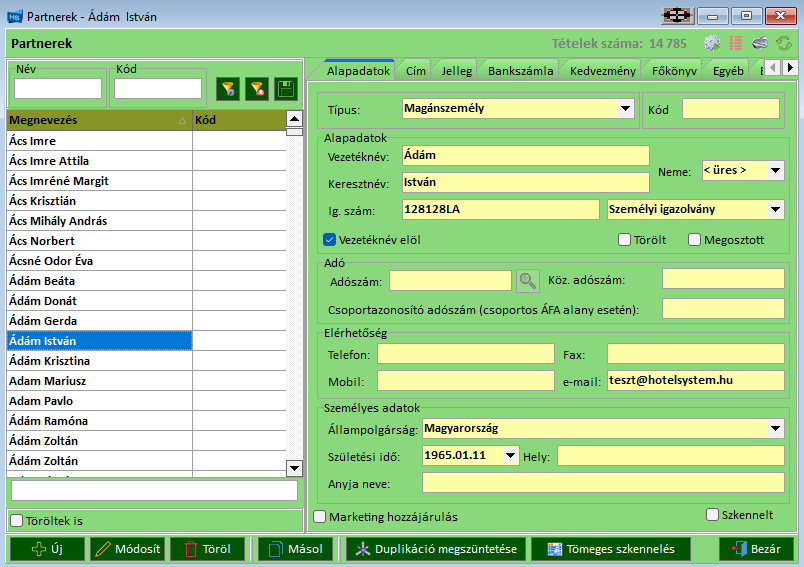
Task: Open Születési idő date picker
Action: click(x=510, y=455)
